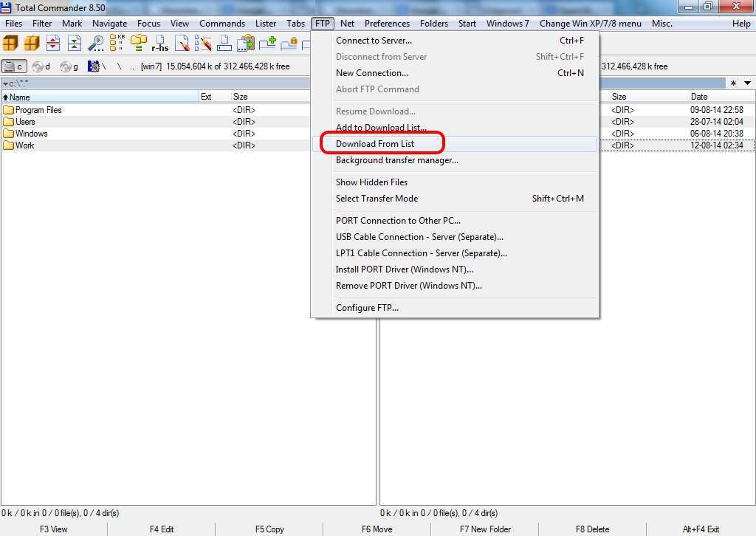
Task: Select USB Cable Connection Server entry
Action: 454,237
